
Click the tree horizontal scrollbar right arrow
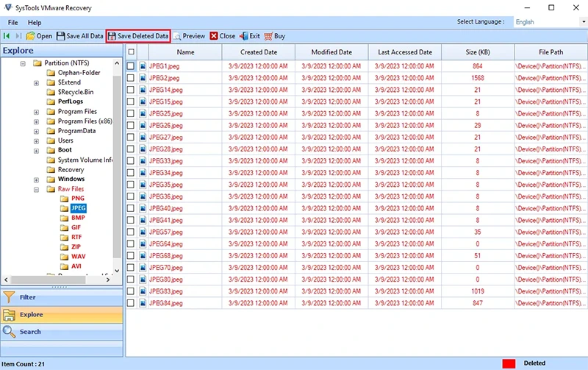[x=108, y=280]
